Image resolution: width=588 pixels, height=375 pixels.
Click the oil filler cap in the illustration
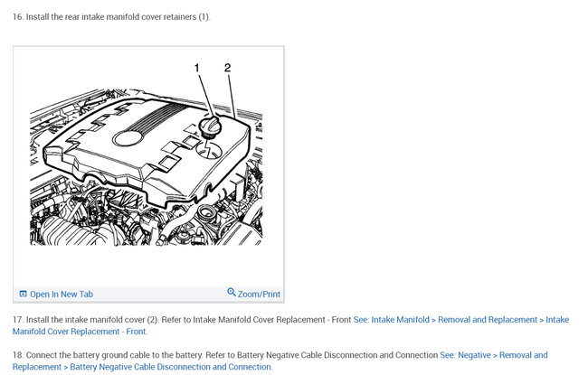pos(210,127)
